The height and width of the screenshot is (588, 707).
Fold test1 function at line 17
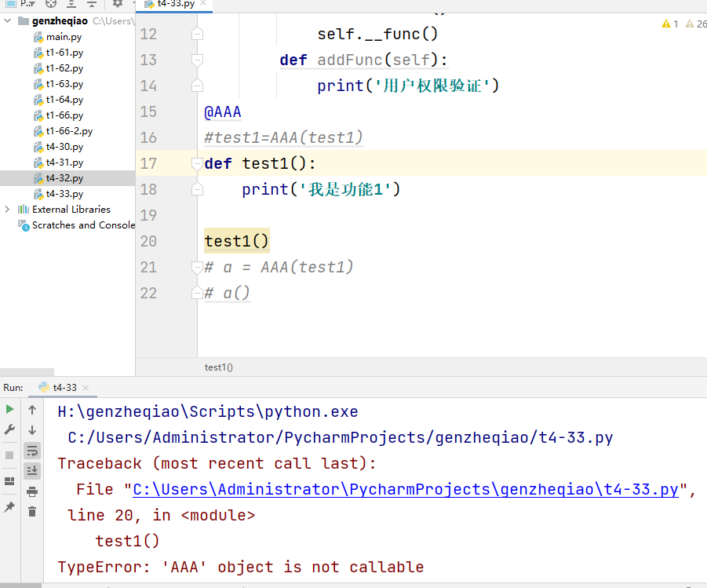(197, 164)
